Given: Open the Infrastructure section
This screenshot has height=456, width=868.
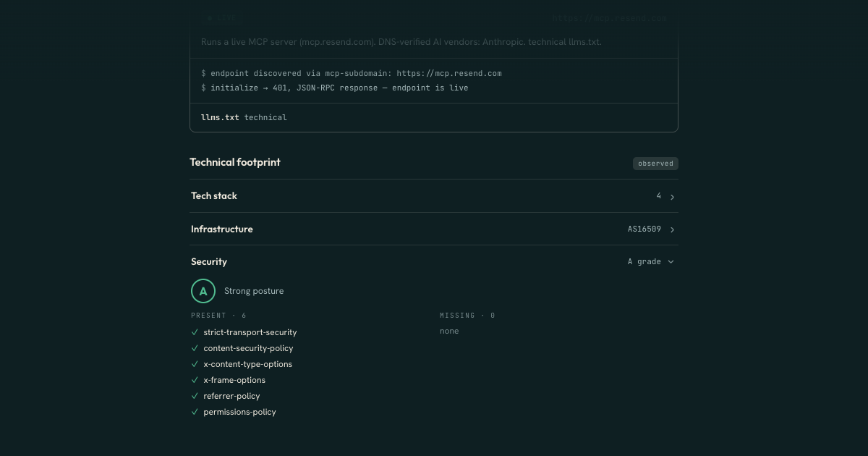Looking at the screenshot, I should point(434,229).
